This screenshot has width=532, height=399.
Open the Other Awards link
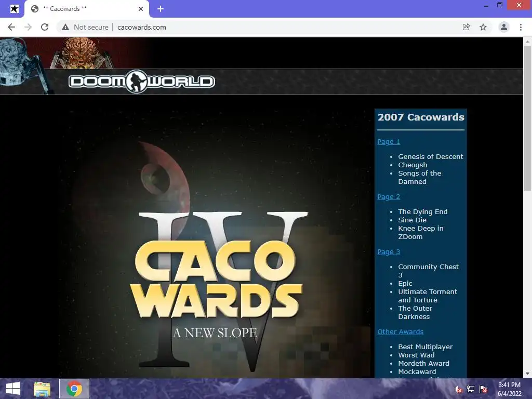click(401, 332)
